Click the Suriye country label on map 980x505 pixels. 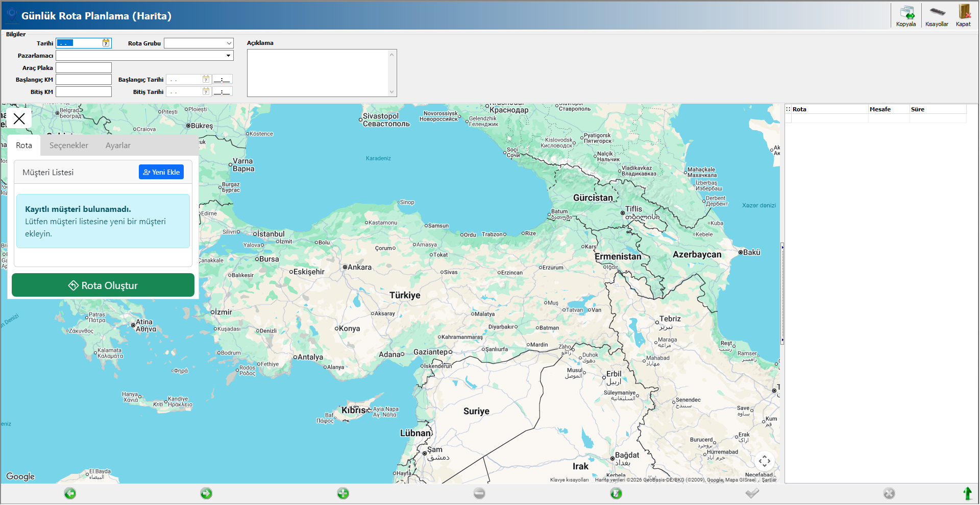476,411
